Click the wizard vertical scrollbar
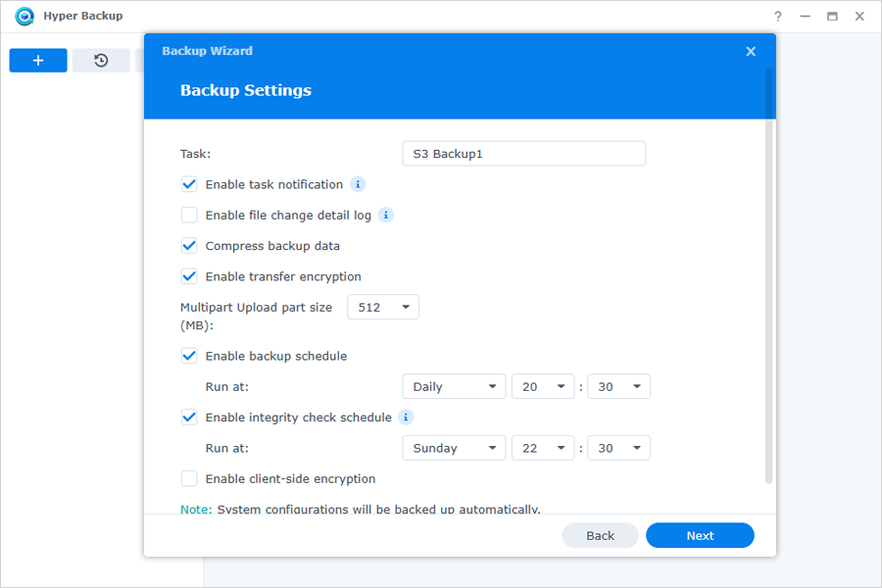The width and height of the screenshot is (882, 588). click(x=768, y=275)
